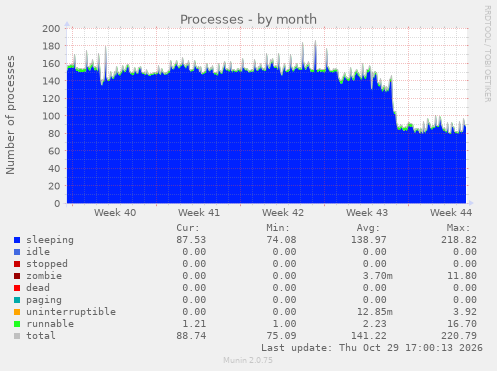Image resolution: width=497 pixels, height=371 pixels.
Task: Click the y-axis label 100
Action: tap(51, 116)
